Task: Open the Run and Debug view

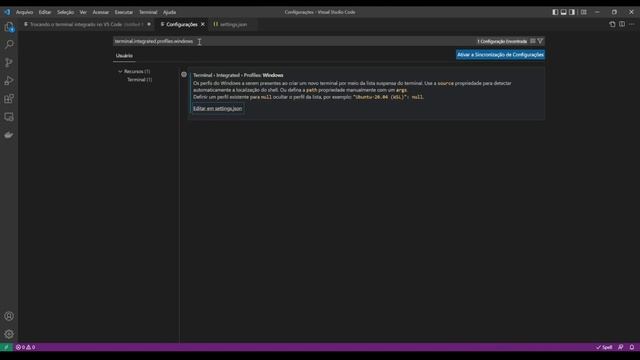Action: coord(9,80)
